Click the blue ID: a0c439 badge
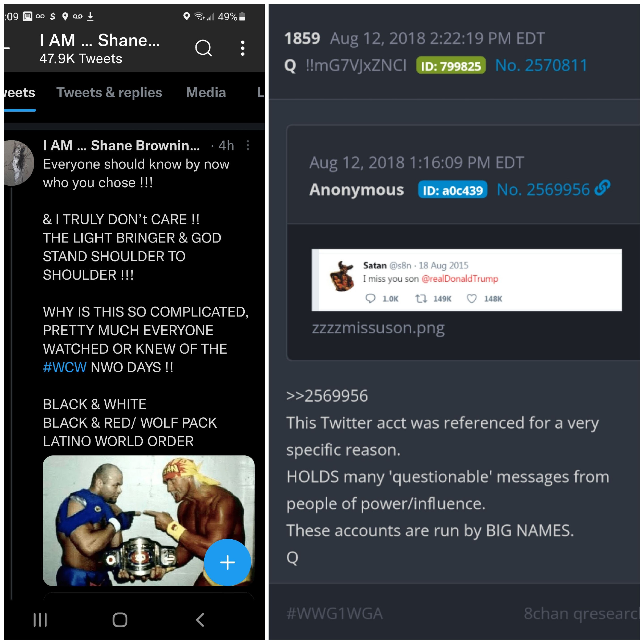644x644 pixels. coord(453,190)
